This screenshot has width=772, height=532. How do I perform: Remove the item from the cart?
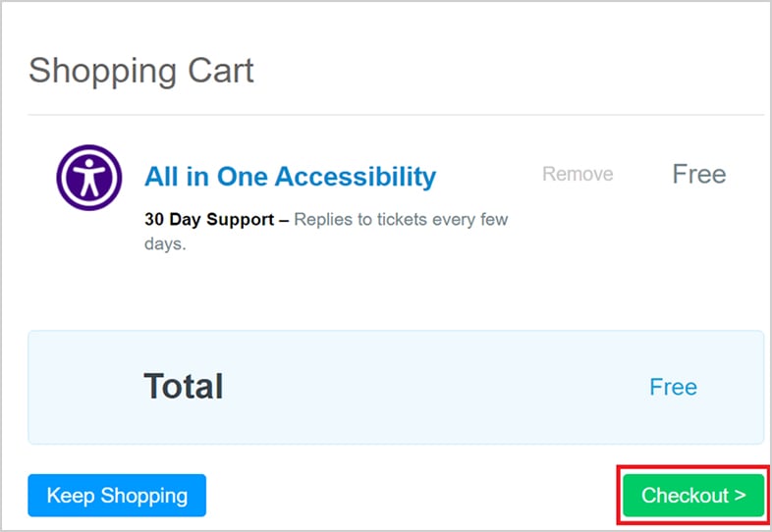(578, 174)
